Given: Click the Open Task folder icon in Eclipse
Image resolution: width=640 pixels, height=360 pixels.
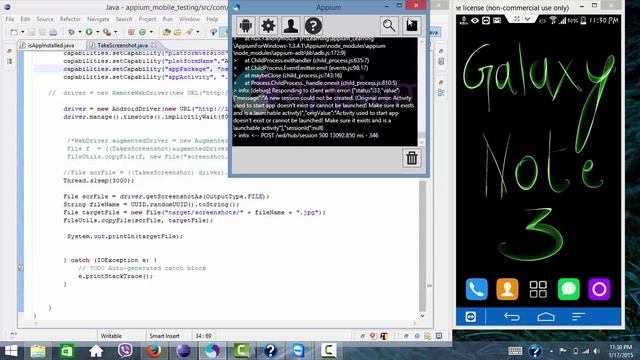Looking at the screenshot, I should click(x=177, y=32).
